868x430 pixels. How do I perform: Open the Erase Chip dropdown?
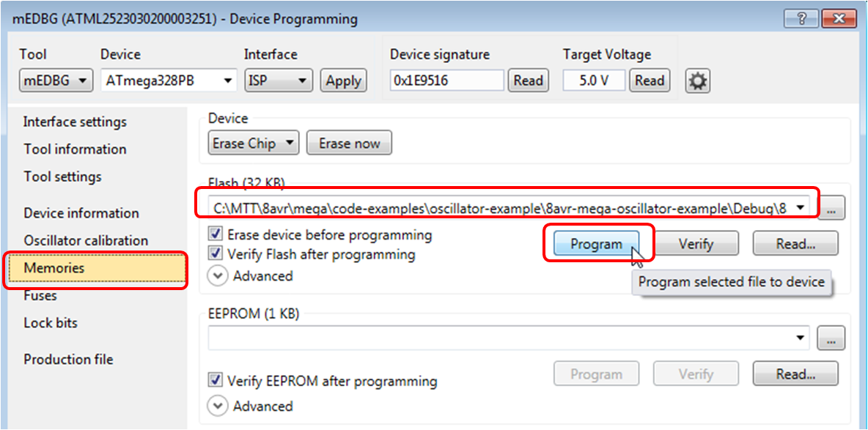tap(253, 143)
